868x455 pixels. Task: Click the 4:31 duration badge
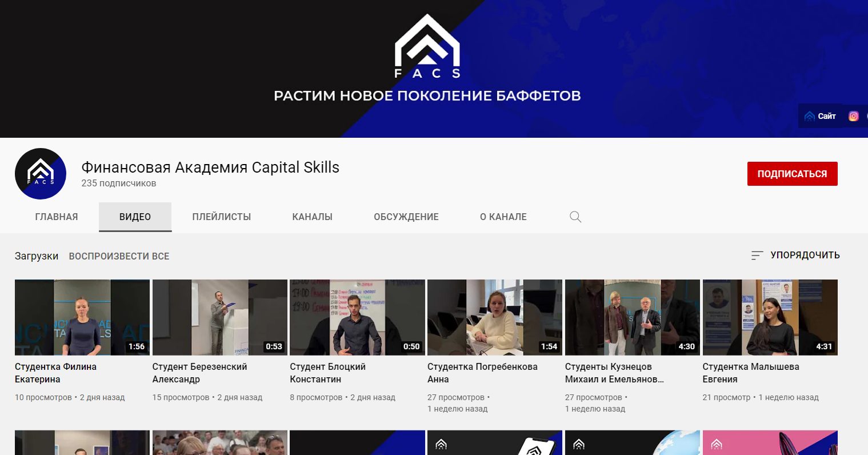824,346
